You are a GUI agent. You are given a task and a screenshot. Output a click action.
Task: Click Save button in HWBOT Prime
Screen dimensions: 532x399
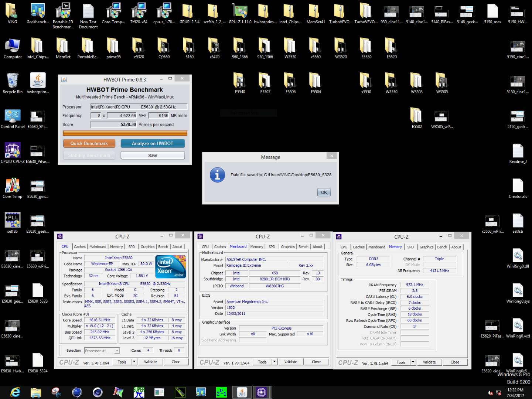(x=153, y=156)
